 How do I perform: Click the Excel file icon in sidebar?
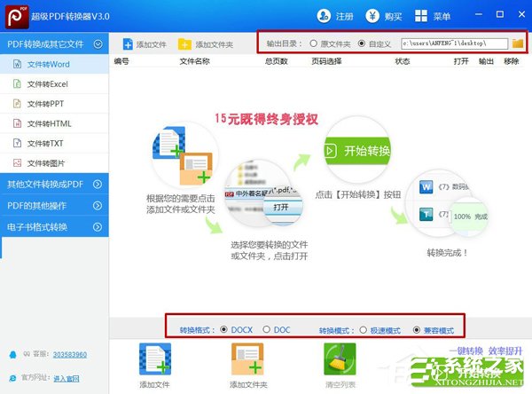[17, 84]
